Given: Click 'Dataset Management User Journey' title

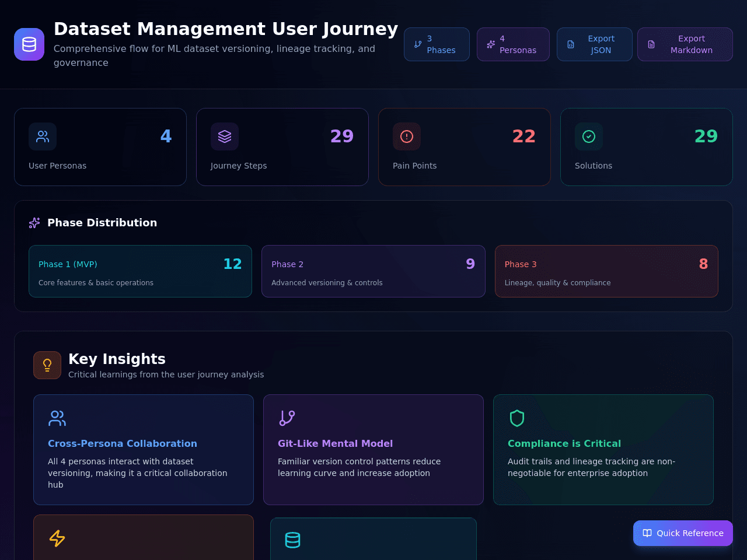Looking at the screenshot, I should pos(226,29).
